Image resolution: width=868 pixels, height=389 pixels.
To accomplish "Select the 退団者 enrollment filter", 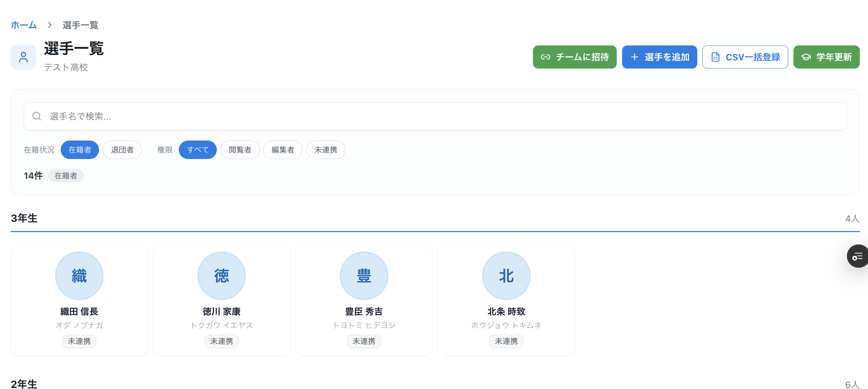I will coord(122,150).
